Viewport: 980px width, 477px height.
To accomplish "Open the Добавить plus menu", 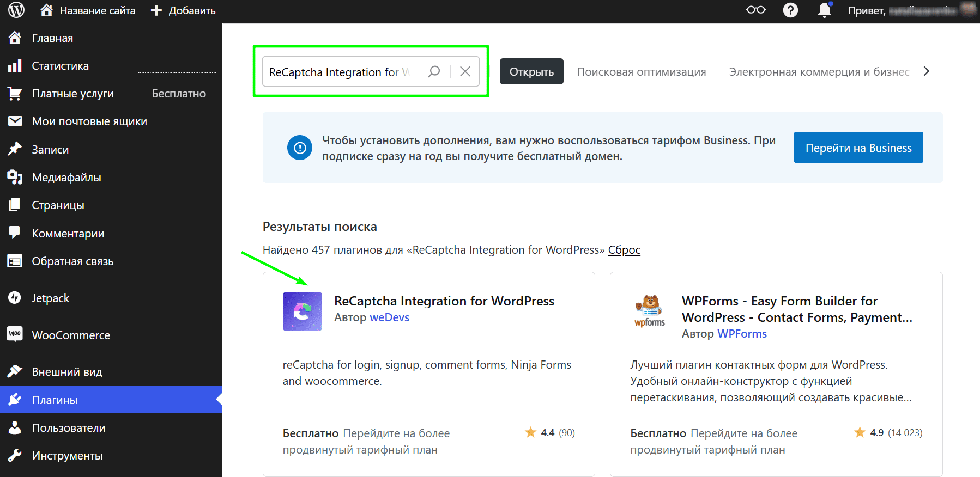I will point(156,10).
